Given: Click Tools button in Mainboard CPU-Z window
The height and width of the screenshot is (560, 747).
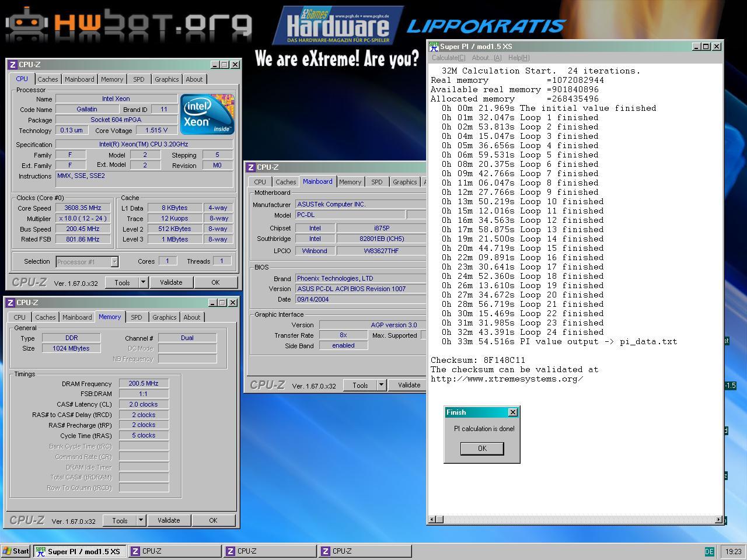Looking at the screenshot, I should (360, 385).
